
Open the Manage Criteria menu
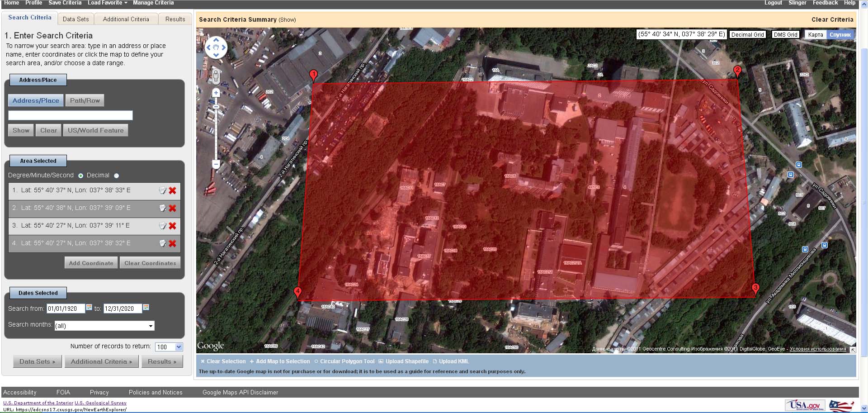(x=153, y=3)
